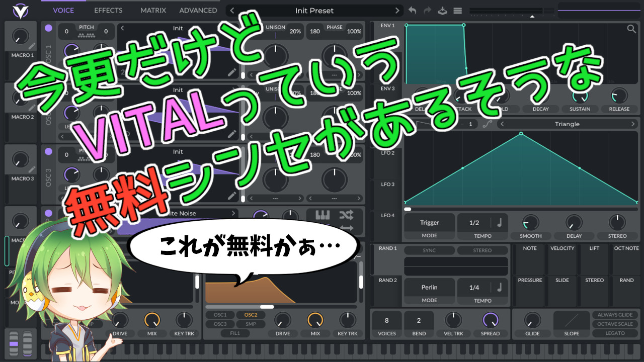Click the Vel Trk knob
644x362 pixels.
coord(453,320)
